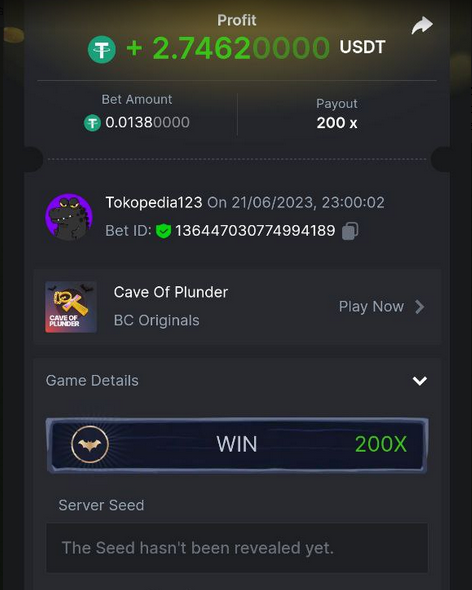Click the small Tether icon by bet amount
This screenshot has height=590, width=472.
point(92,123)
